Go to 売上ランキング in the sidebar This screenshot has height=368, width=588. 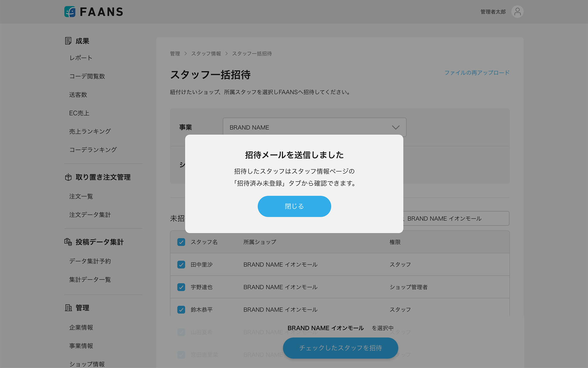pyautogui.click(x=90, y=132)
